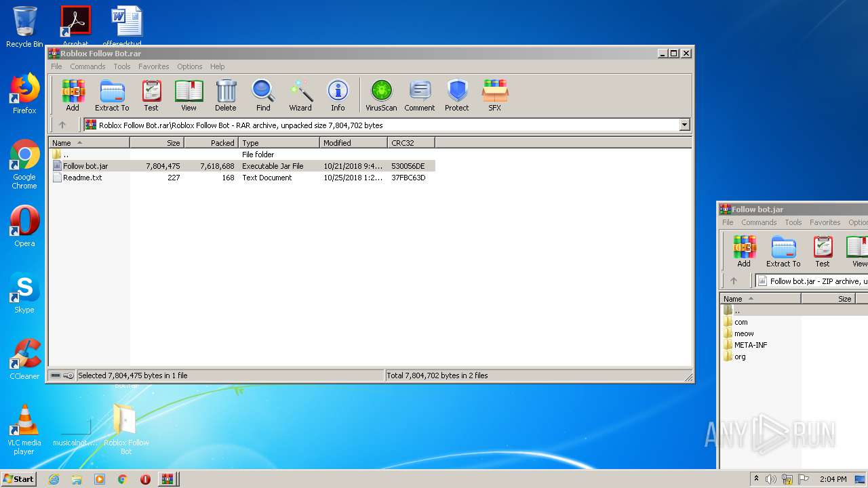Screen dimensions: 868x488
Task: Click the Windows Start button
Action: click(x=19, y=479)
